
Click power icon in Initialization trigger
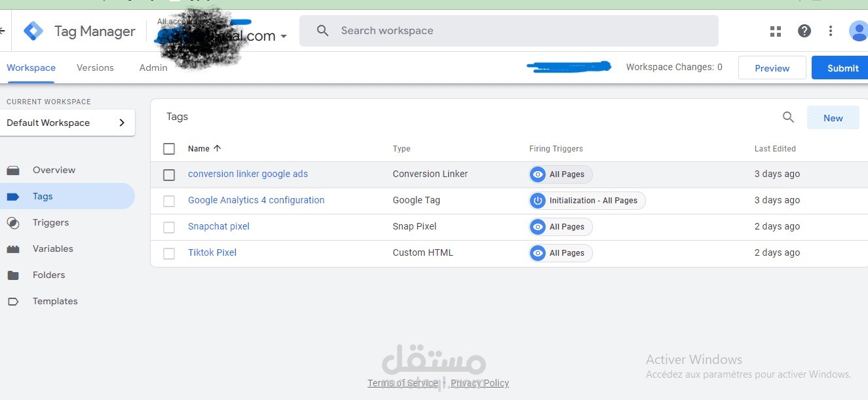click(538, 201)
